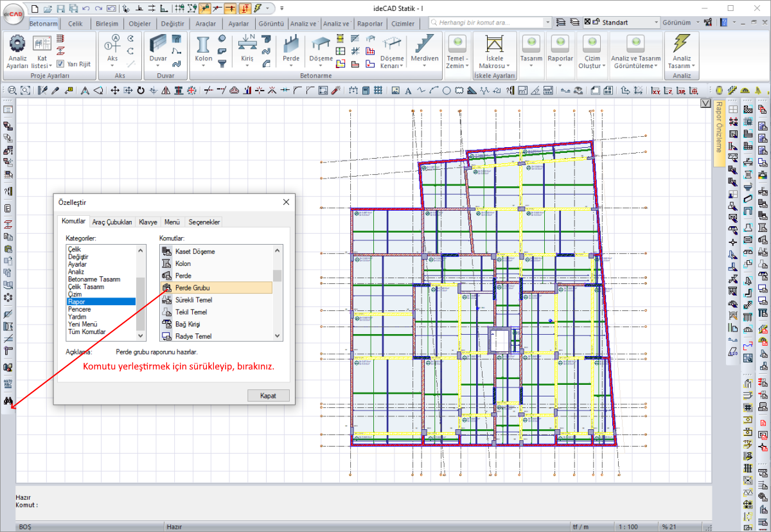Open the Kat listesi dropdown
The image size is (771, 532).
pyautogui.click(x=42, y=62)
